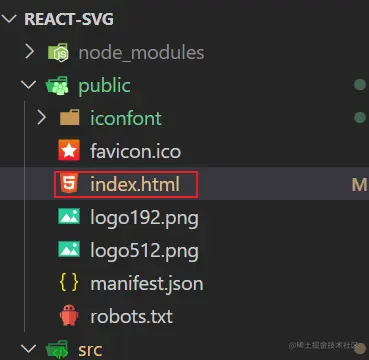
Task: Expand the iconfont folder chevron
Action: pyautogui.click(x=42, y=118)
